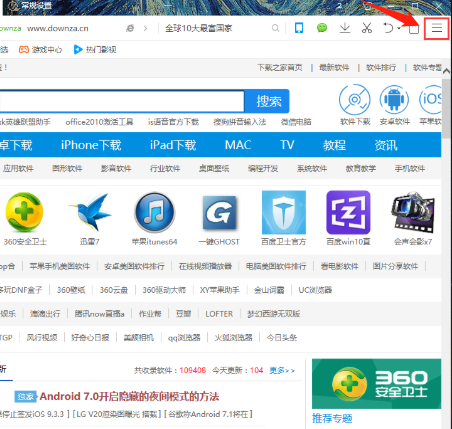Click the 软件下载 disc icon
The width and height of the screenshot is (452, 429).
(355, 100)
